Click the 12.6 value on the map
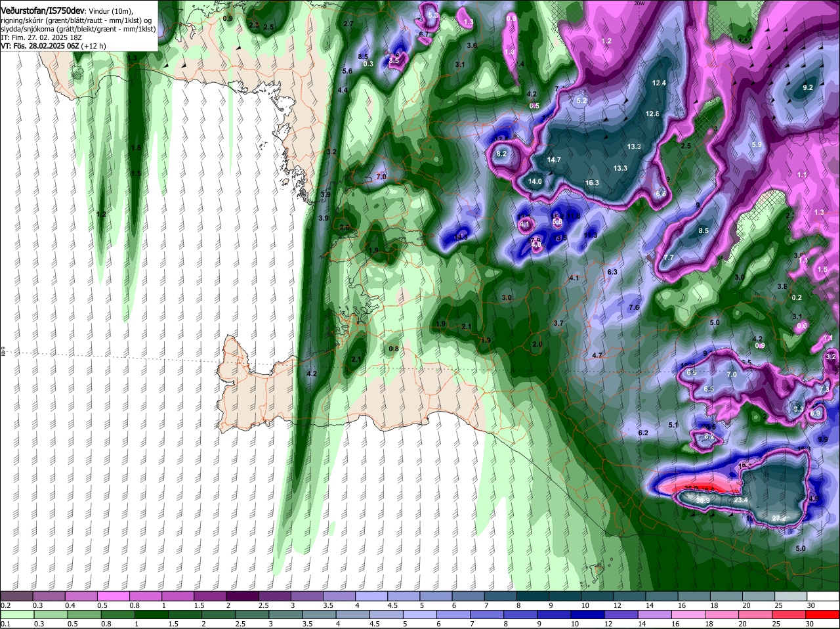Image resolution: width=840 pixels, height=629 pixels. (652, 114)
